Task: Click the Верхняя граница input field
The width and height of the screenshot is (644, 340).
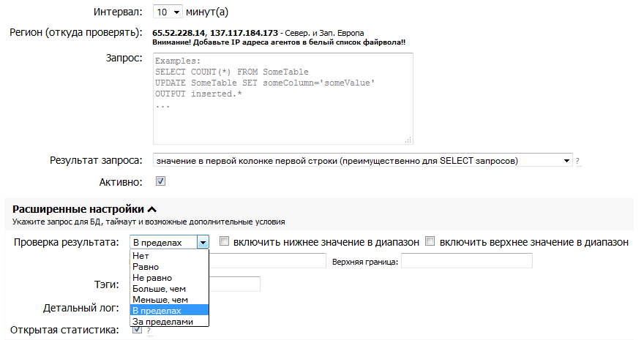Action: point(467,261)
